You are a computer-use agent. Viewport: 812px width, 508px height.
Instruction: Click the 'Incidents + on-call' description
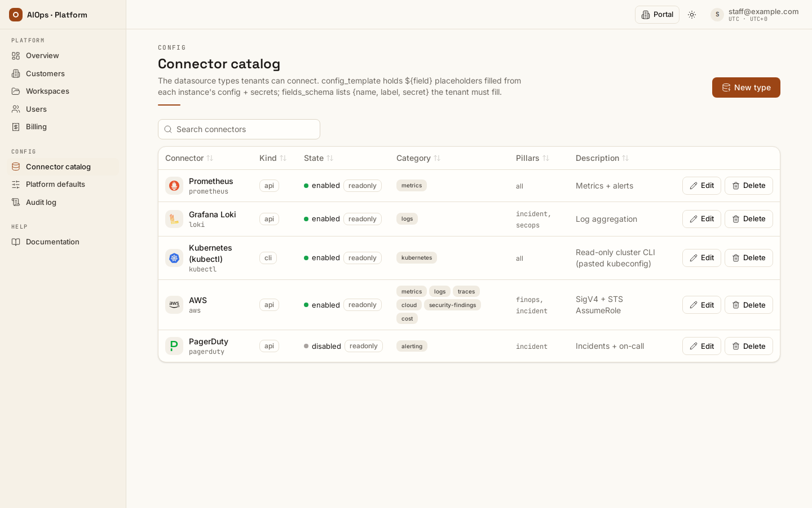[x=610, y=346]
